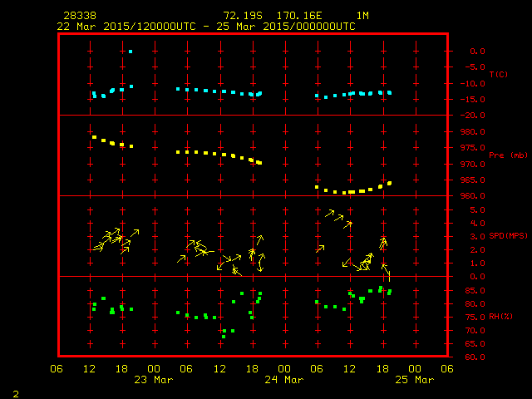Click the 25 Mar date label
Image resolution: width=532 pixels, height=399 pixels.
pos(415,380)
